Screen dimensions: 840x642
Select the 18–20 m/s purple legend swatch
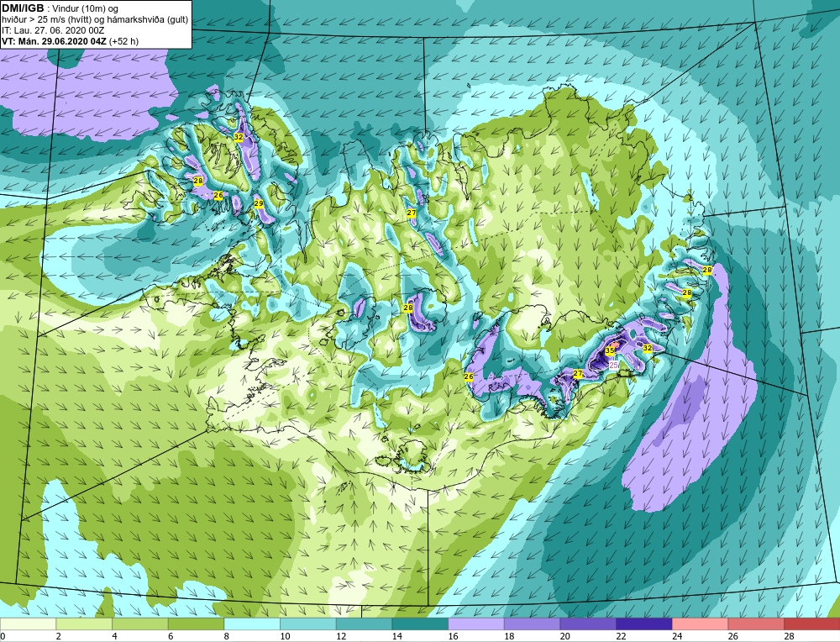coord(532,624)
